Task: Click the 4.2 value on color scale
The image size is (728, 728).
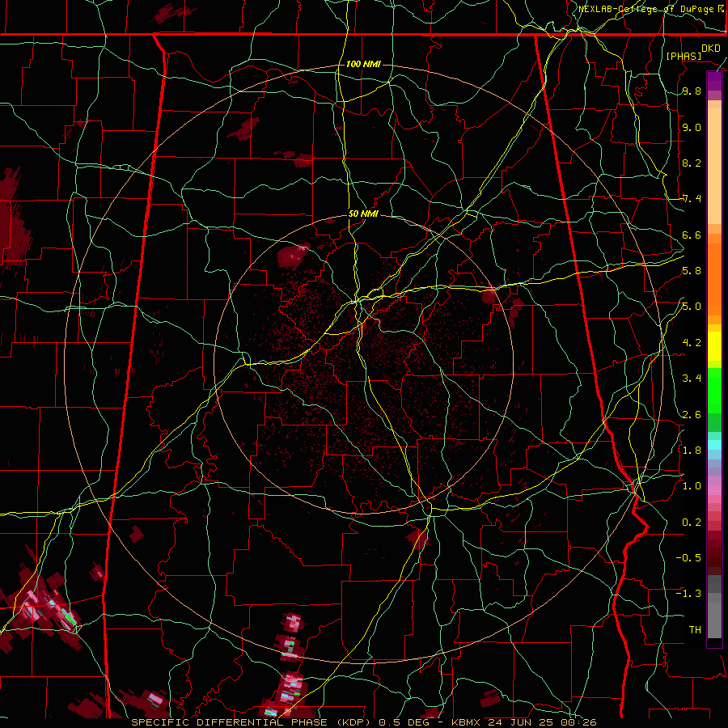Action: [692, 343]
